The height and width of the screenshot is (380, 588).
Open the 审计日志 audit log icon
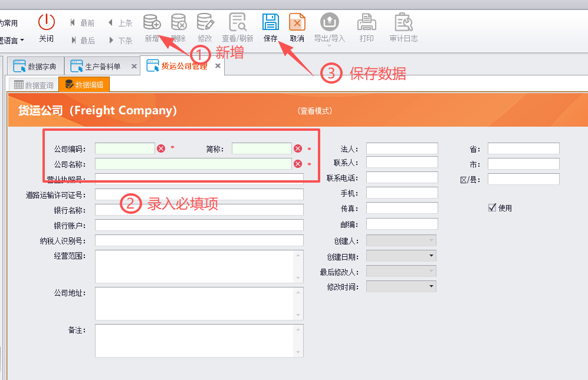403,22
